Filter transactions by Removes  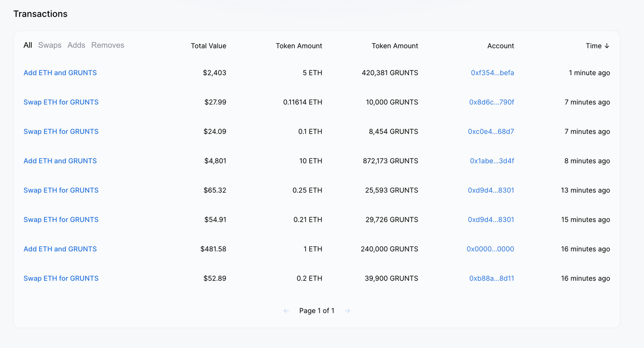click(108, 45)
